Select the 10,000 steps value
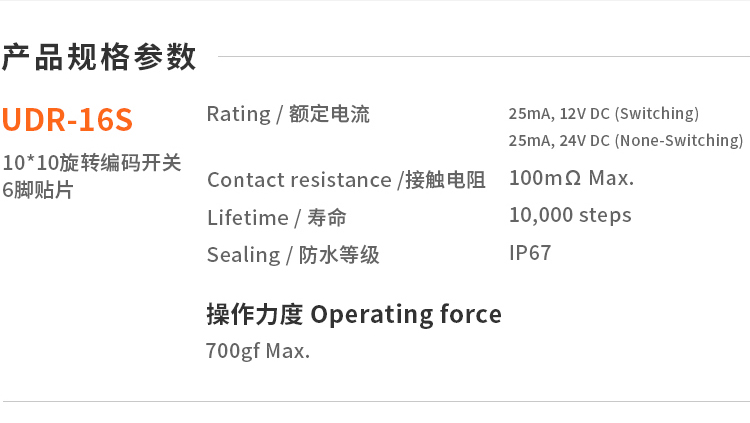 pos(570,215)
